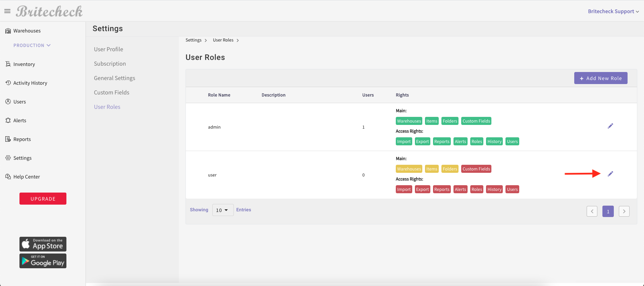Open Users page in the sidebar
Screen dimensions: 644x286
click(19, 102)
